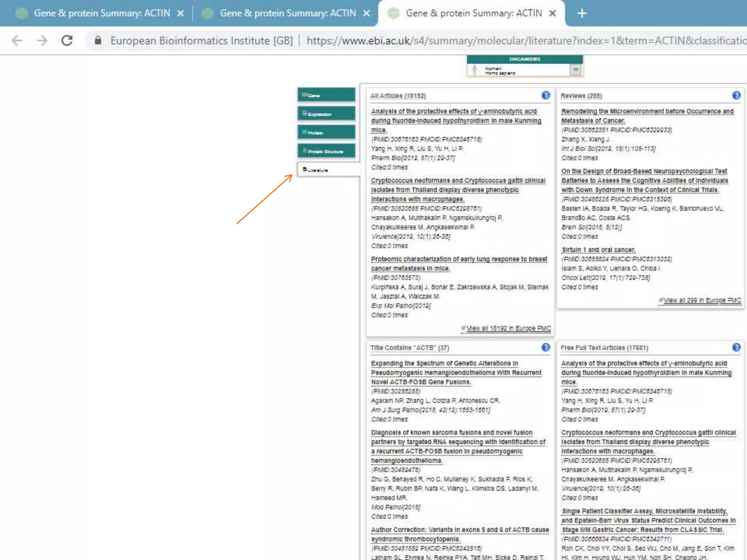Open a new browser tab with plus icon

click(x=582, y=13)
